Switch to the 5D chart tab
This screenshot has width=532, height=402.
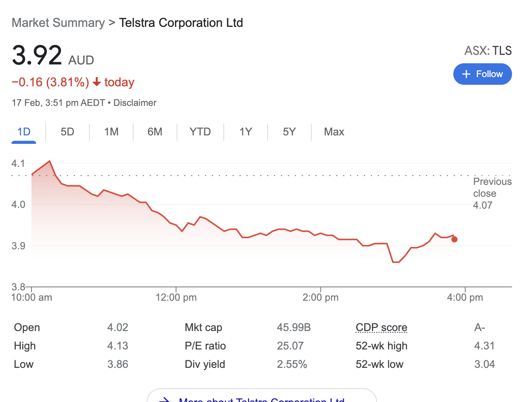click(x=67, y=132)
